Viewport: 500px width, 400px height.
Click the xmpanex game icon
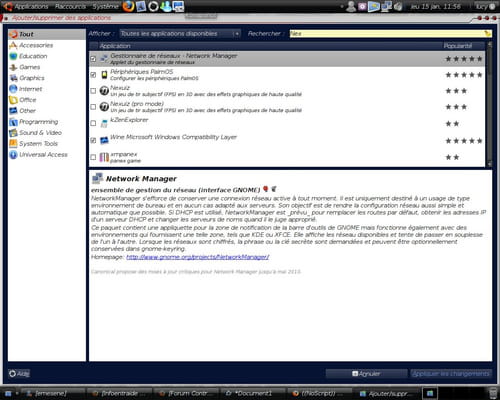tap(104, 157)
